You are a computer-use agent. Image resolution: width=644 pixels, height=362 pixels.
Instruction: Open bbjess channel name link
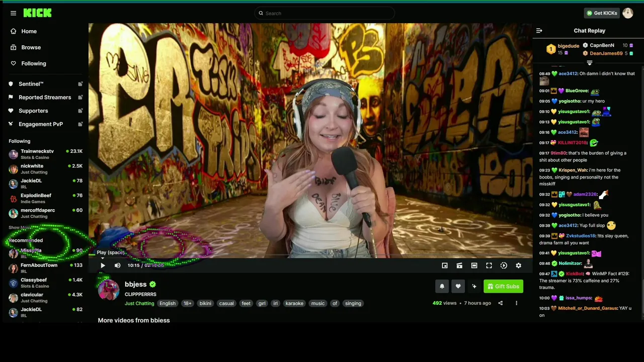136,285
